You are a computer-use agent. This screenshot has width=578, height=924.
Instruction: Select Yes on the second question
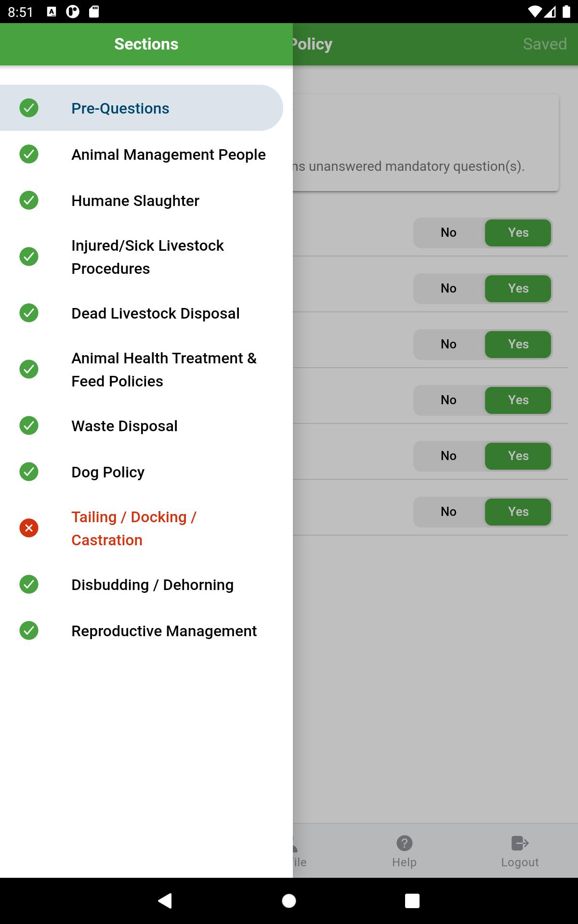(x=518, y=289)
